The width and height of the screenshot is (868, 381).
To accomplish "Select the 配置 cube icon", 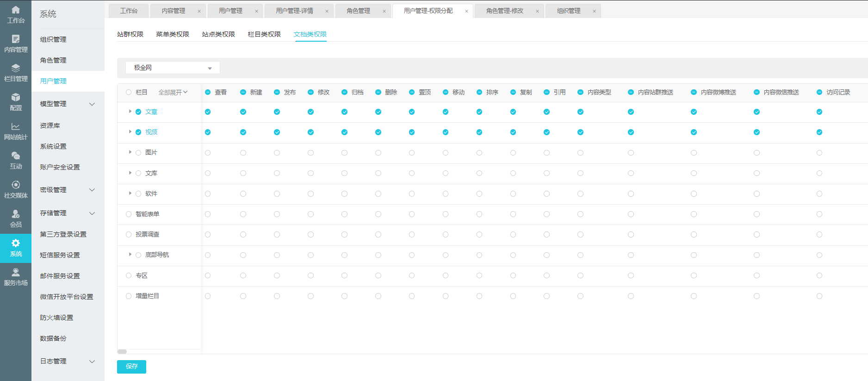I will point(16,98).
